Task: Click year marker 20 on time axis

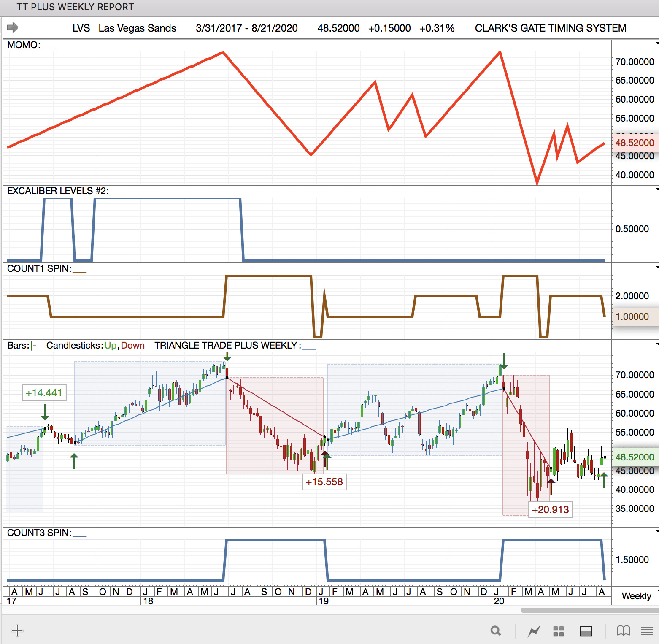Action: [x=499, y=601]
